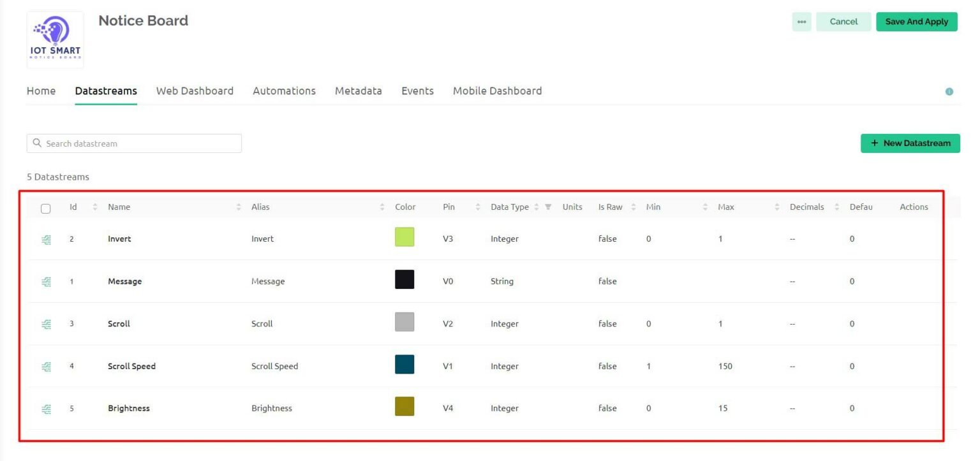Click the green color swatch for Invert
The height and width of the screenshot is (461, 980).
405,237
